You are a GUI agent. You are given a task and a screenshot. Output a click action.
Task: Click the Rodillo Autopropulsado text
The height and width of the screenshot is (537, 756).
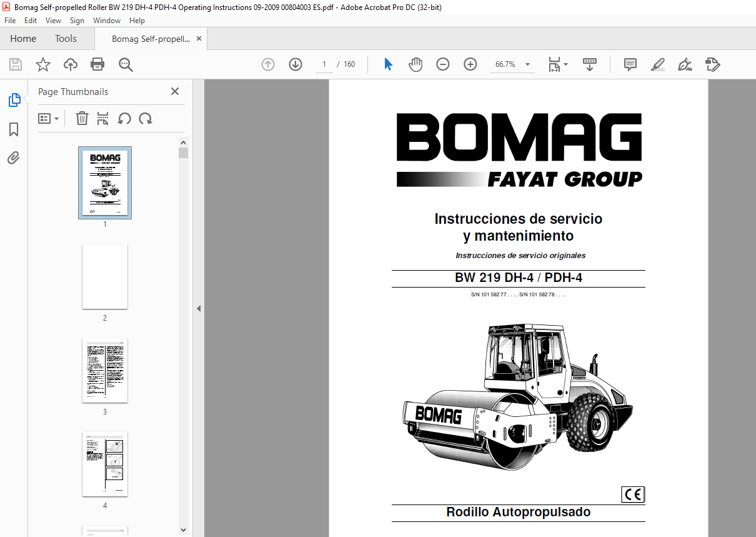[x=519, y=512]
